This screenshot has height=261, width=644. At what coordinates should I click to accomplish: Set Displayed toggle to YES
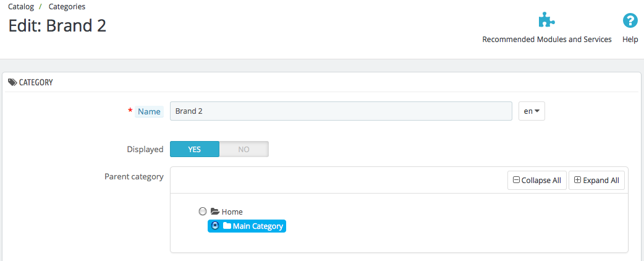coord(195,149)
